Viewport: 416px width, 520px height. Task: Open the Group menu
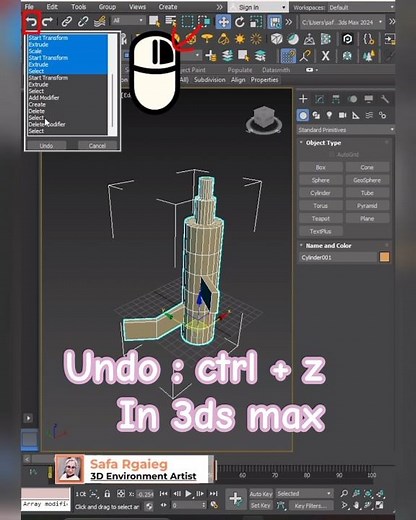[x=107, y=7]
